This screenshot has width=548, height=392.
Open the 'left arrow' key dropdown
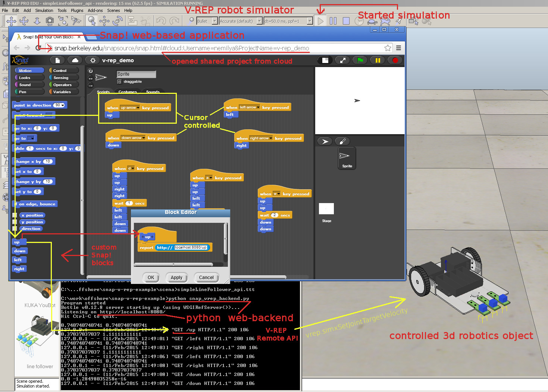(249, 107)
